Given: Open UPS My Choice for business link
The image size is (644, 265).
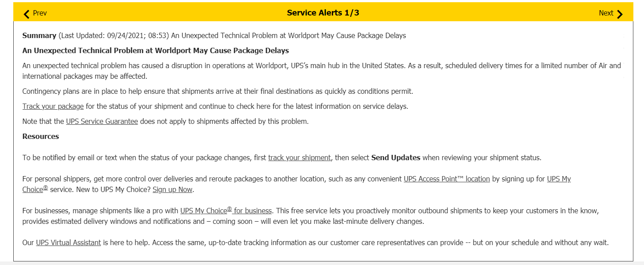Looking at the screenshot, I should pyautogui.click(x=226, y=211).
